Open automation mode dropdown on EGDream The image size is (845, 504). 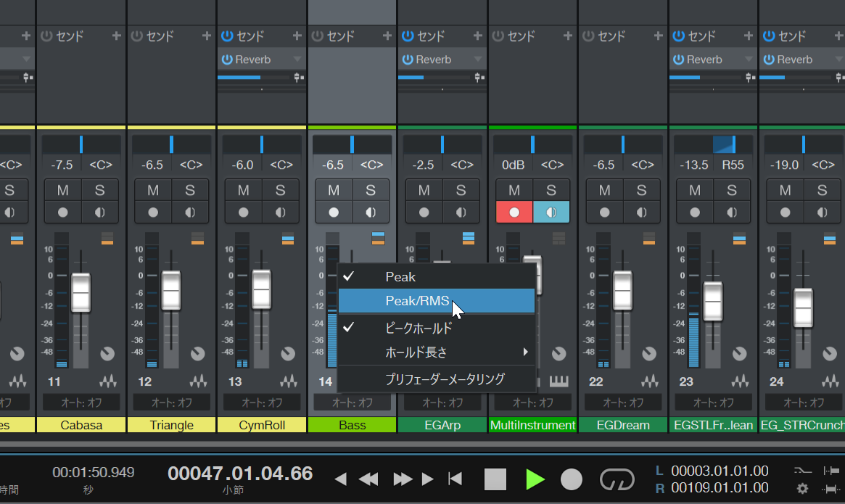[623, 402]
